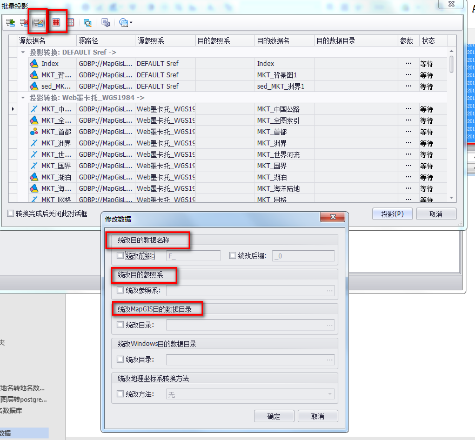
Task: Click the remove data icon with red X
Action: tap(24, 23)
